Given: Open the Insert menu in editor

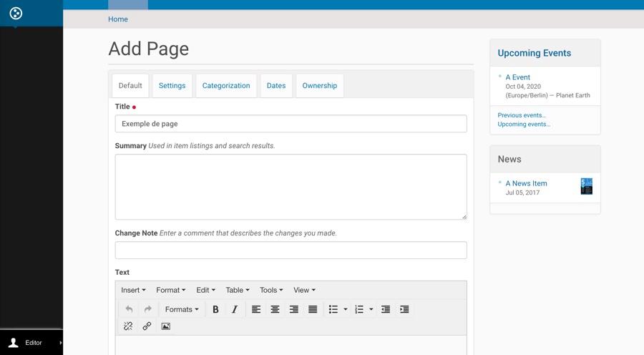Looking at the screenshot, I should pos(133,290).
